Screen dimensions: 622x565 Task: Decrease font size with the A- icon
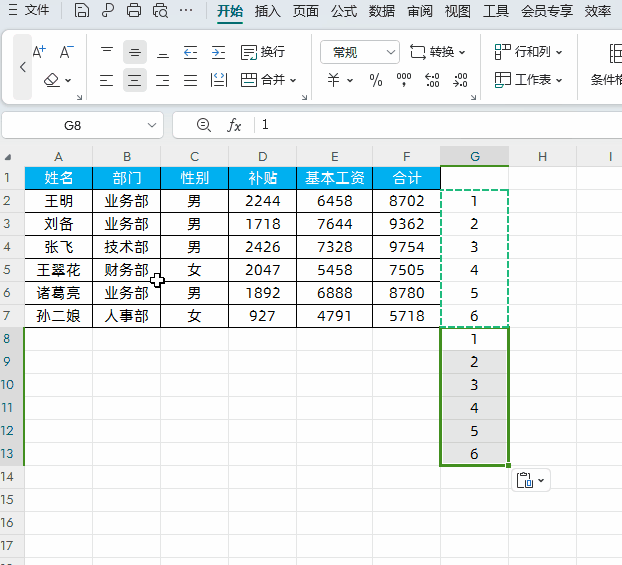(67, 52)
